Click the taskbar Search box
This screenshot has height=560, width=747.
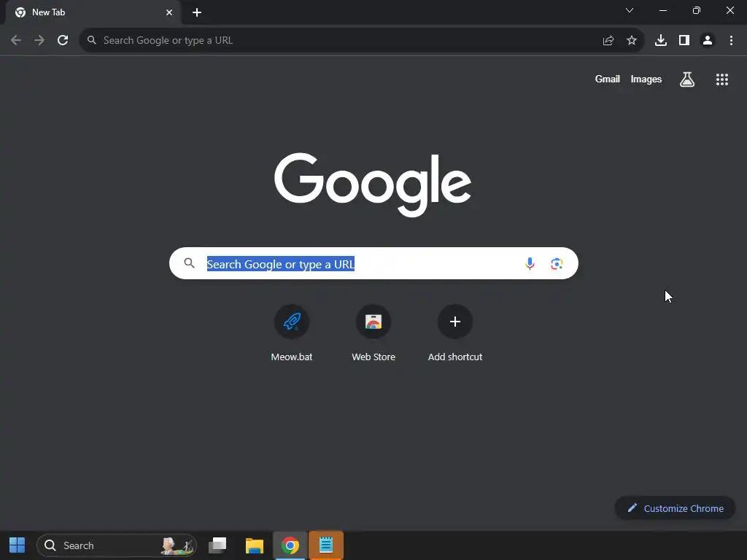(116, 545)
